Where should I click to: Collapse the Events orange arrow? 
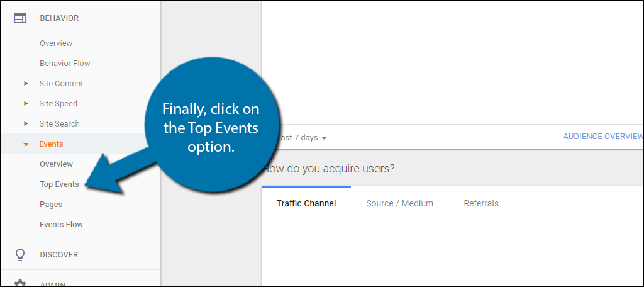tap(26, 144)
